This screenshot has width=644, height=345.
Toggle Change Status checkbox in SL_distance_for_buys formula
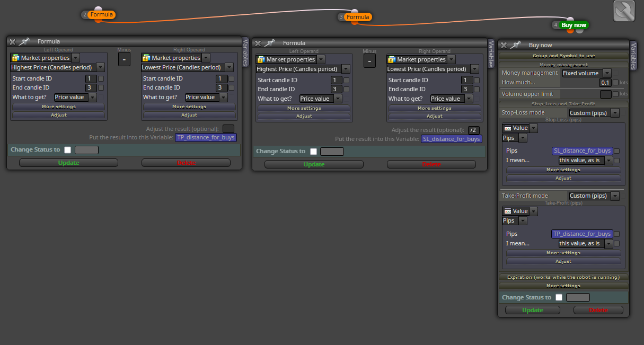pyautogui.click(x=313, y=151)
